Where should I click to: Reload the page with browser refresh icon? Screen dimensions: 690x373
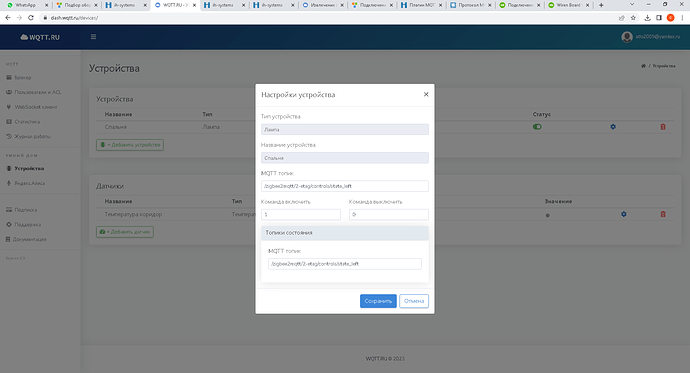pyautogui.click(x=30, y=18)
